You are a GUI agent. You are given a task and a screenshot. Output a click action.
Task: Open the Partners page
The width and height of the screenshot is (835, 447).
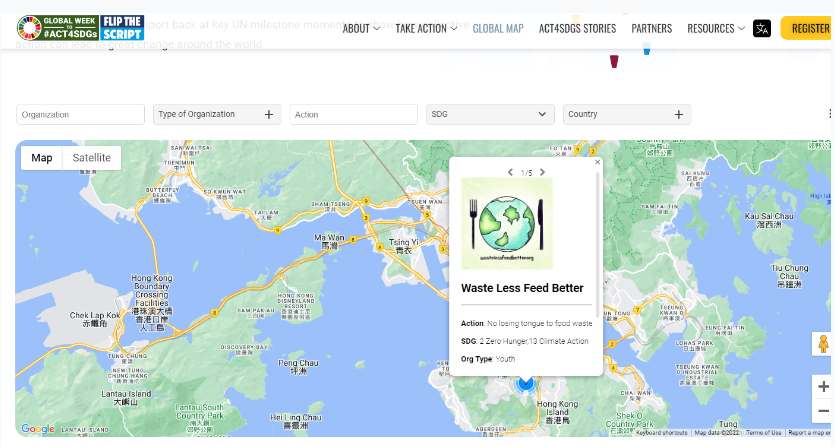[x=651, y=28]
